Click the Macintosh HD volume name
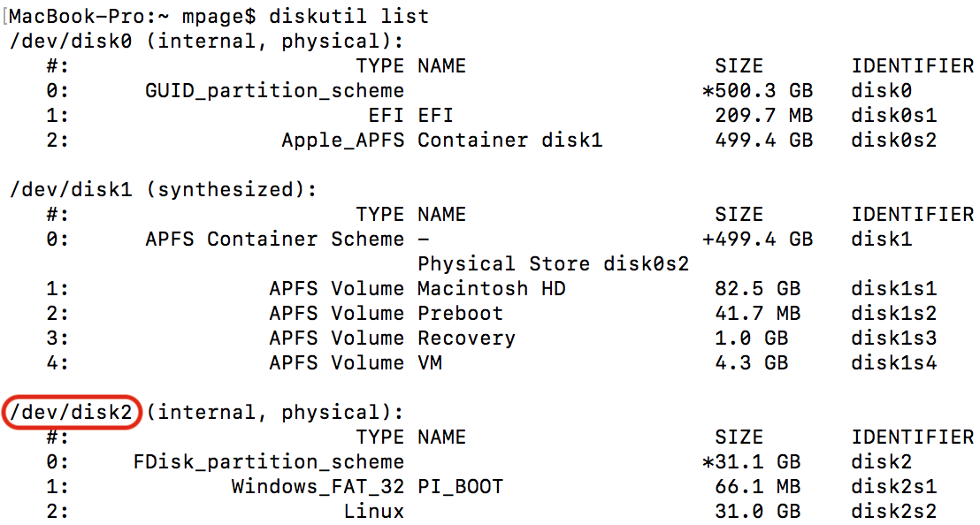Screen dimensions: 980x525 point(491,289)
